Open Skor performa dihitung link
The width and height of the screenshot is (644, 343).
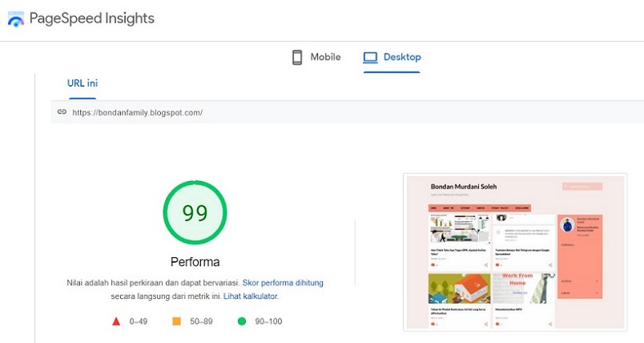283,283
